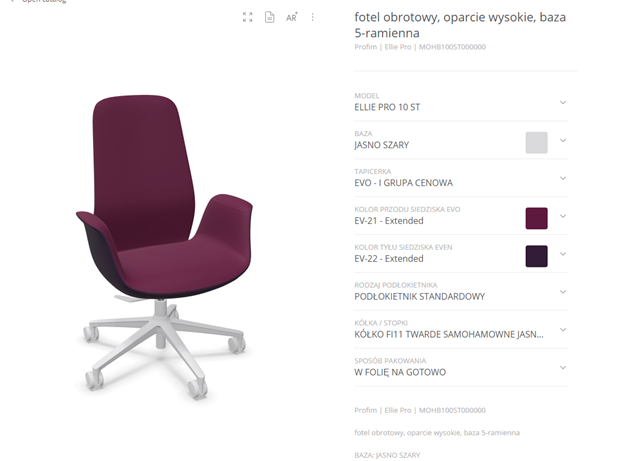Expand the front seat color EV-21 chevron
This screenshot has height=461, width=628.
point(563,216)
